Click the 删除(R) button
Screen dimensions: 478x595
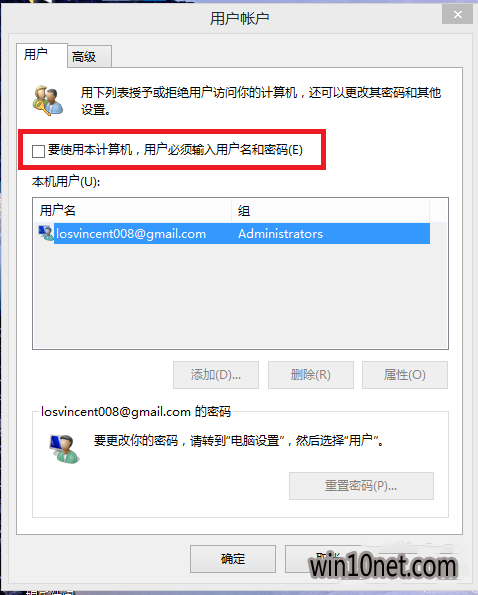point(311,375)
